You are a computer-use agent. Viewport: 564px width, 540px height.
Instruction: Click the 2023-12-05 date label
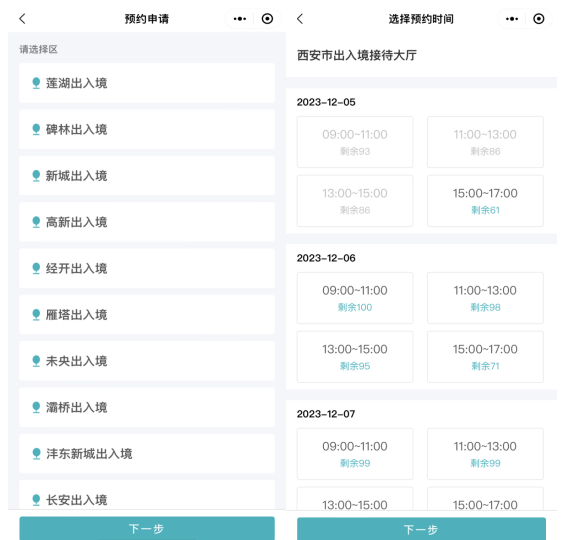click(x=326, y=102)
